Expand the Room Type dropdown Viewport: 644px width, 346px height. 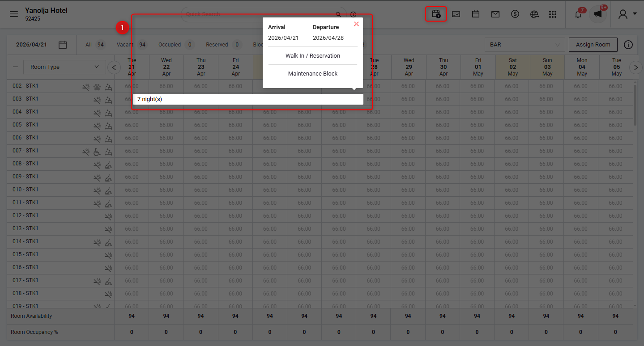(x=64, y=67)
